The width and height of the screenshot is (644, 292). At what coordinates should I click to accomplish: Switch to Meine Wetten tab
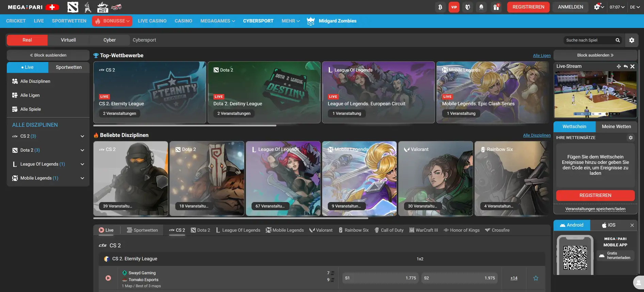616,126
